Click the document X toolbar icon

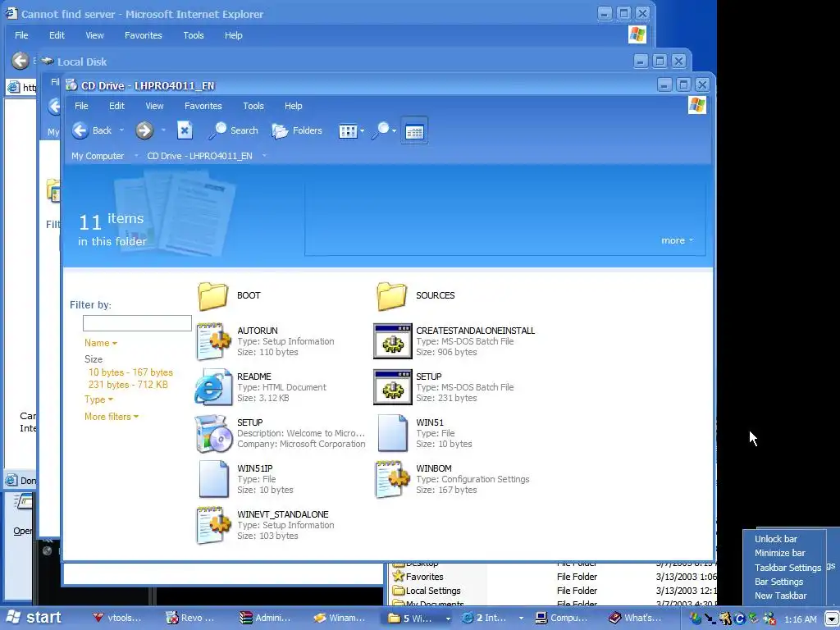pos(185,130)
